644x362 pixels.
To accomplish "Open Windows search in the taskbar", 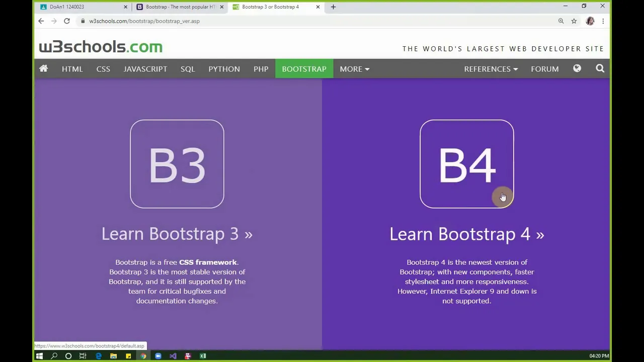I will pyautogui.click(x=54, y=356).
